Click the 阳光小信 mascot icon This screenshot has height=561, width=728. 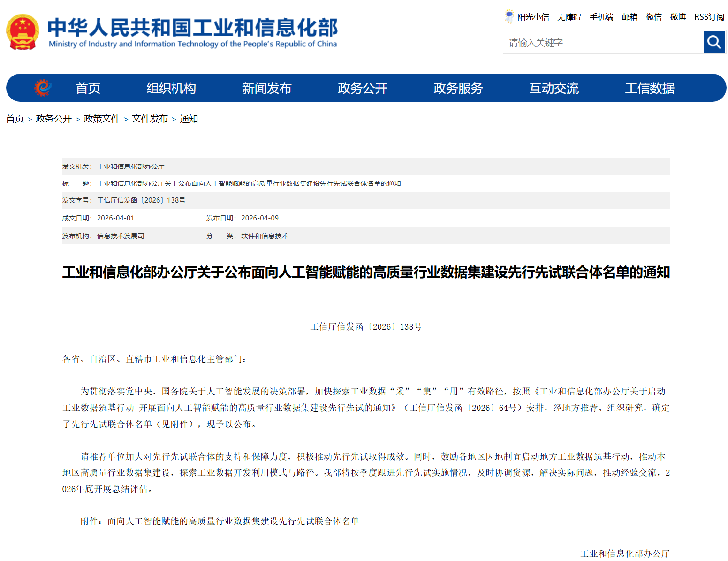pyautogui.click(x=509, y=17)
